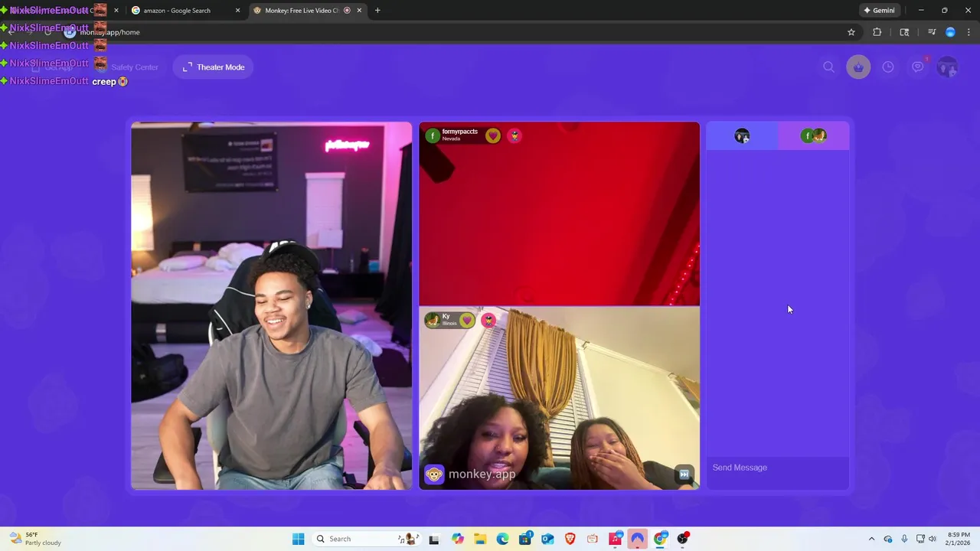Click the taskbar Search box
Viewport: 980px width, 551px height.
point(366,539)
